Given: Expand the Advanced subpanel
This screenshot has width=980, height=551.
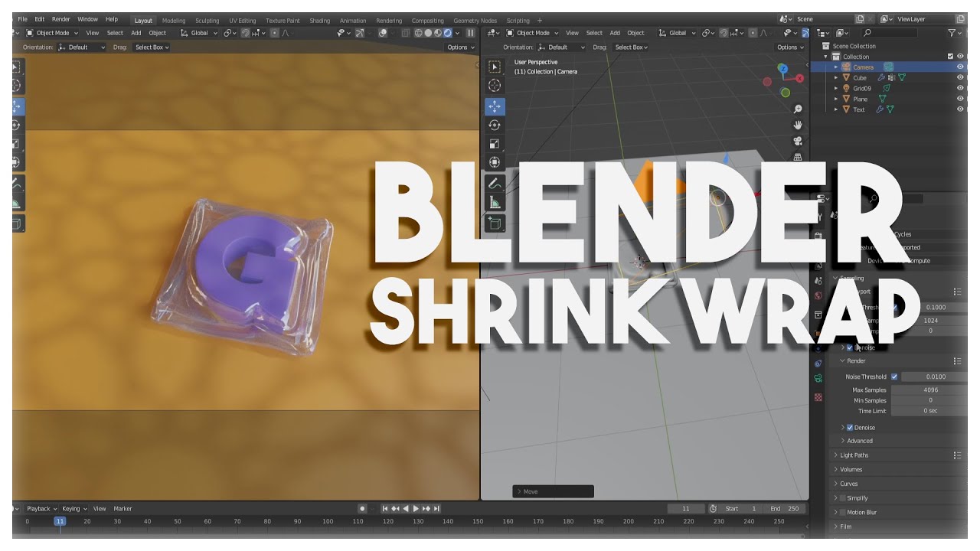Looking at the screenshot, I should pyautogui.click(x=859, y=441).
